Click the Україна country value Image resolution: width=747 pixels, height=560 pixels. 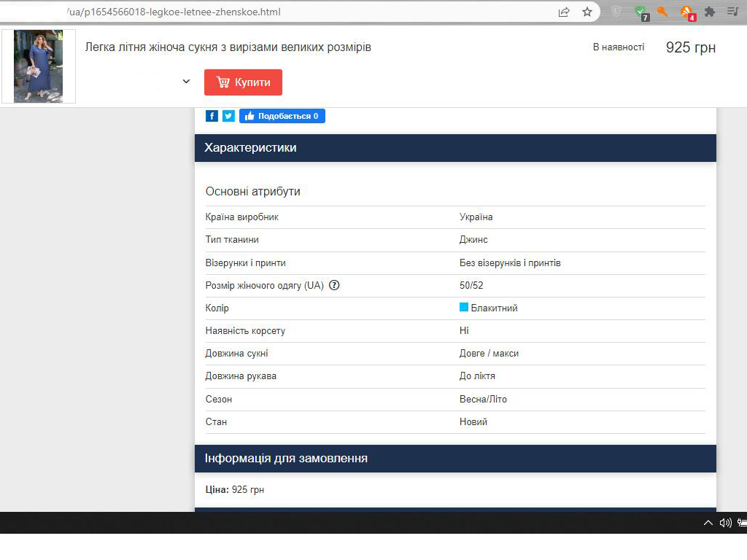[x=476, y=217]
